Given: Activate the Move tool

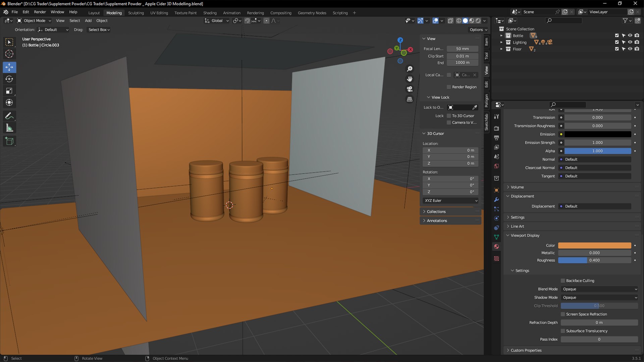Looking at the screenshot, I should point(9,67).
